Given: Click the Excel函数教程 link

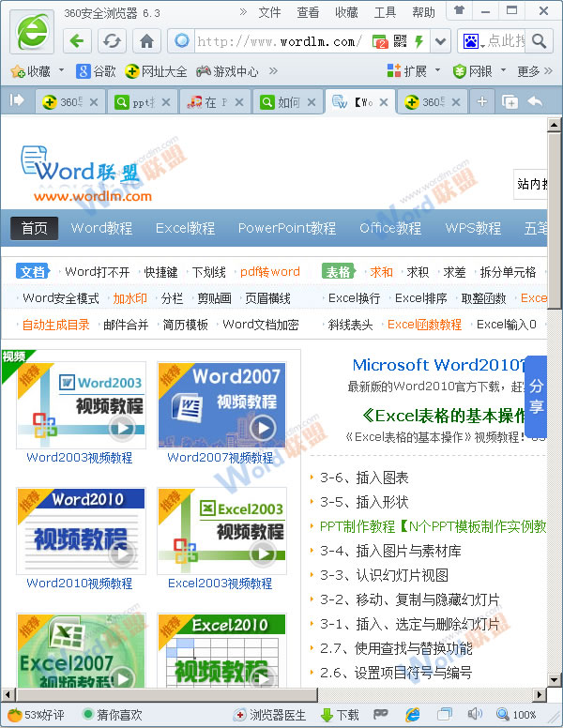Looking at the screenshot, I should click(x=424, y=325).
